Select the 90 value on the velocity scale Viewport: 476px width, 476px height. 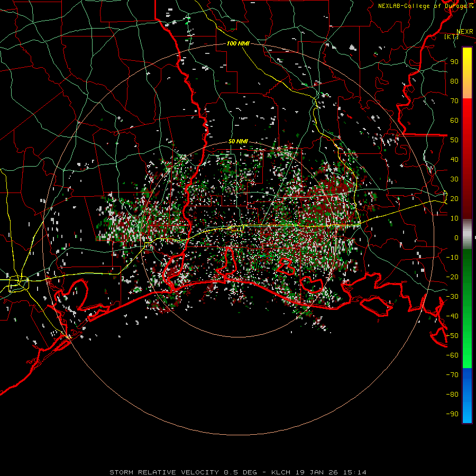click(454, 62)
